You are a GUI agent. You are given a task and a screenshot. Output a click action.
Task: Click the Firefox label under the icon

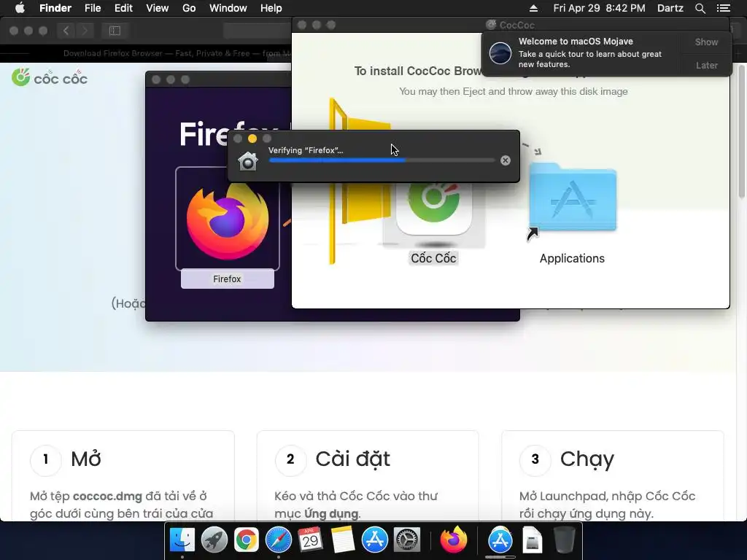click(x=228, y=279)
